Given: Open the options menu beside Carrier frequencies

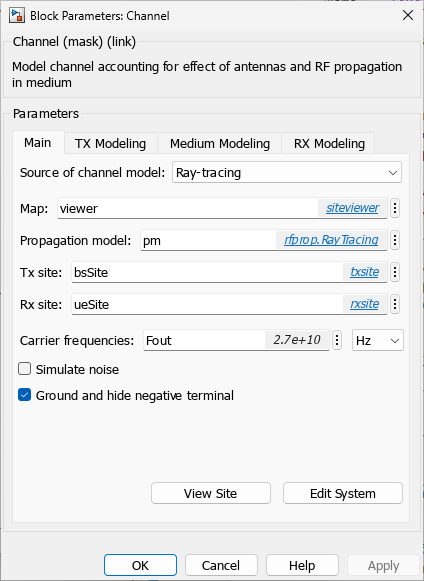Looking at the screenshot, I should point(337,340).
